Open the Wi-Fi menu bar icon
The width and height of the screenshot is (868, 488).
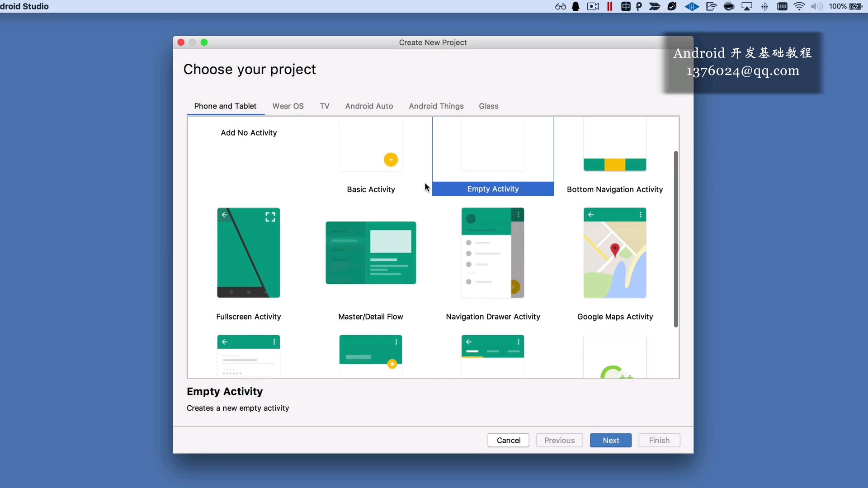coord(799,6)
